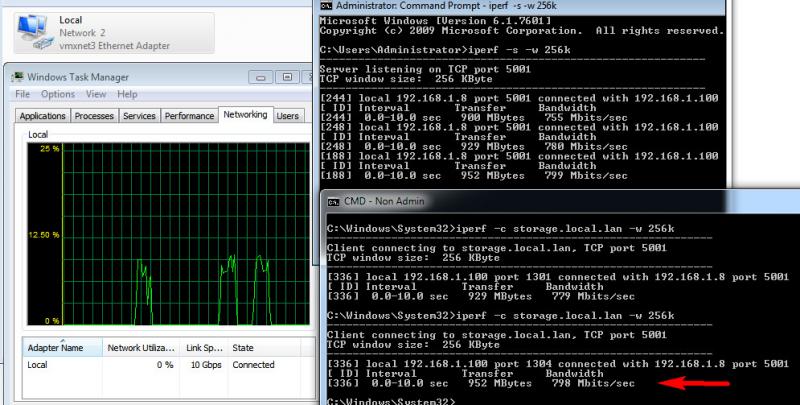This screenshot has height=405, width=800.
Task: Maximize the Windows Task Manager window
Action: (287, 77)
